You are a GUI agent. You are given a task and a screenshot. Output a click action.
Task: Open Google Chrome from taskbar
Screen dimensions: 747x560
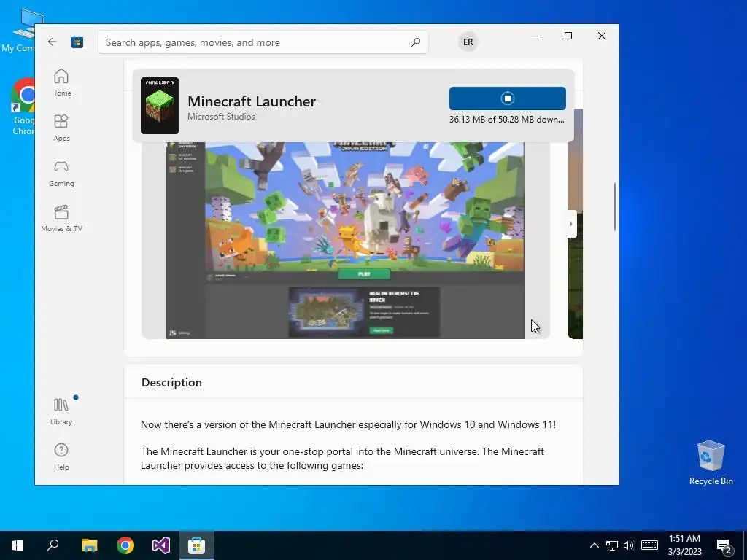coord(125,545)
